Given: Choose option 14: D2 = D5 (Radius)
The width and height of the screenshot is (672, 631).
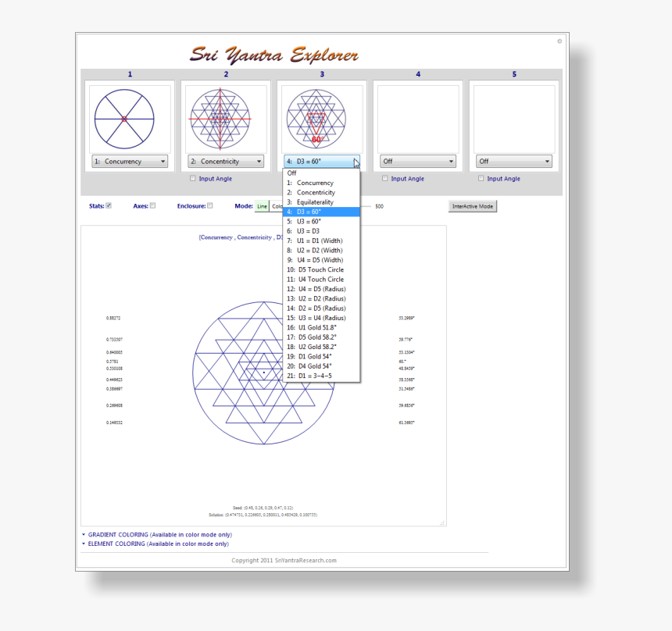Looking at the screenshot, I should (x=321, y=308).
